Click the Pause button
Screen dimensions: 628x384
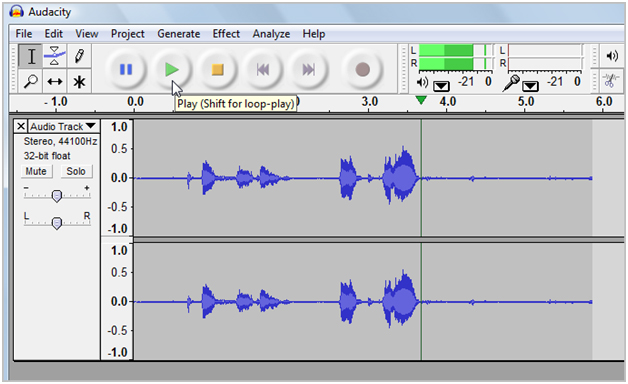(x=126, y=70)
